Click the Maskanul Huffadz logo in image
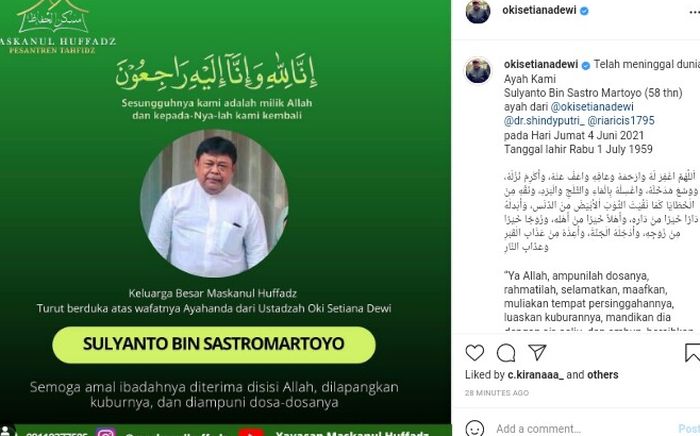The width and height of the screenshot is (700, 436). point(56,27)
